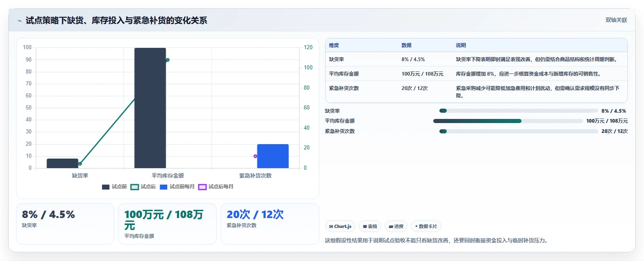This screenshot has width=644, height=261.
Task: Click the 100万元 / 108万元 data card
Action: pos(167,224)
